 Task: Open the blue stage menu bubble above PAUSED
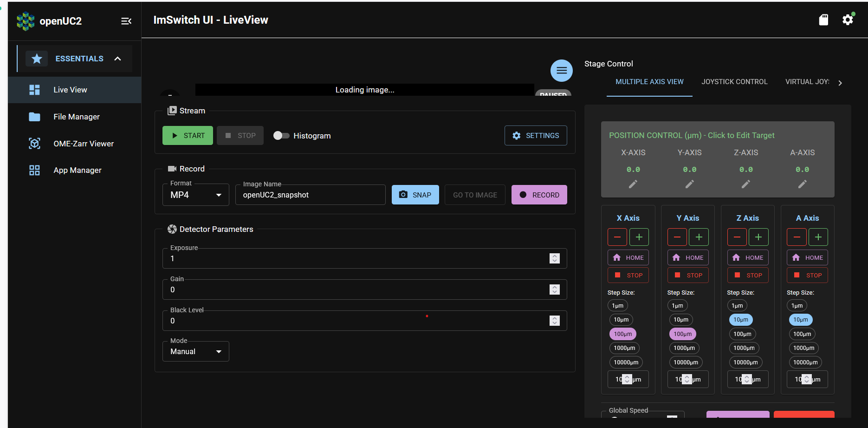561,70
